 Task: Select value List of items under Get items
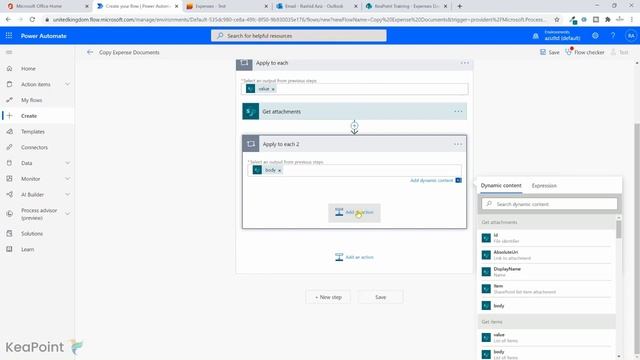[546, 338]
